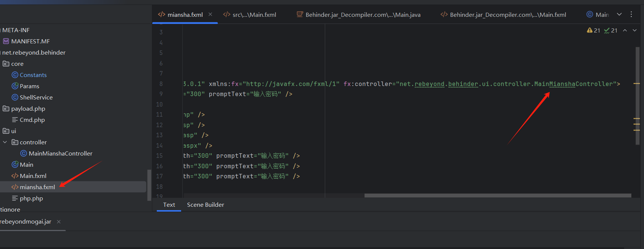This screenshot has height=249, width=644.
Task: Click the Main.fxml file icon in tree
Action: (15, 176)
